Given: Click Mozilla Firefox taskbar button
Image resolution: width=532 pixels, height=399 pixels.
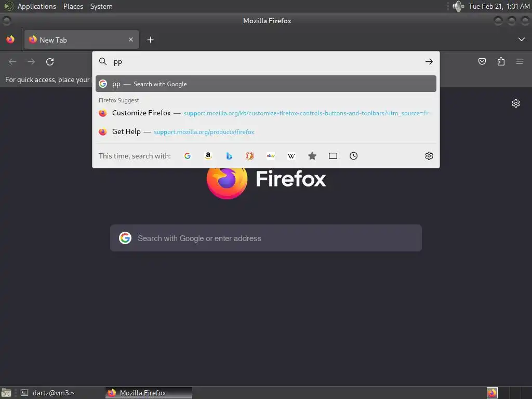Looking at the screenshot, I should coord(149,393).
